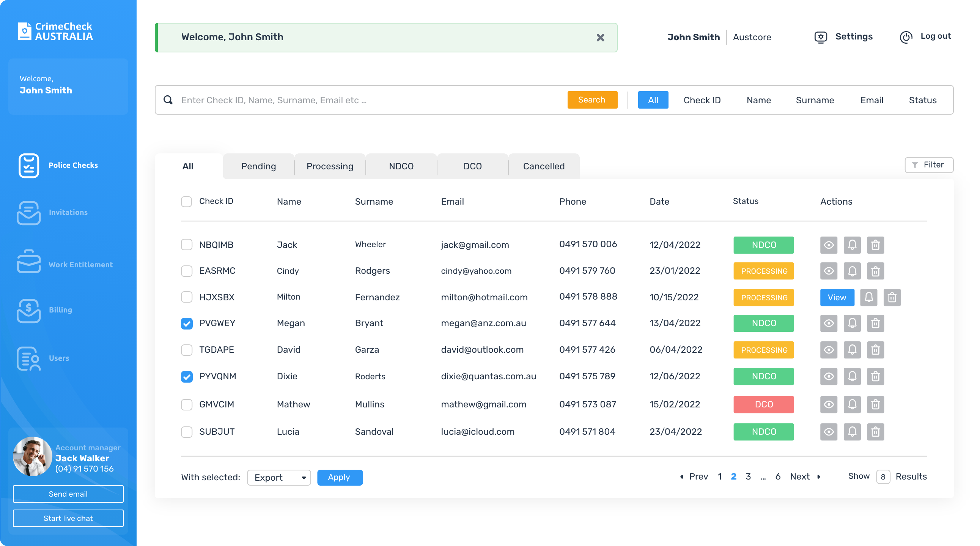The width and height of the screenshot is (980, 546).
Task: Click the Log out power icon
Action: click(906, 37)
